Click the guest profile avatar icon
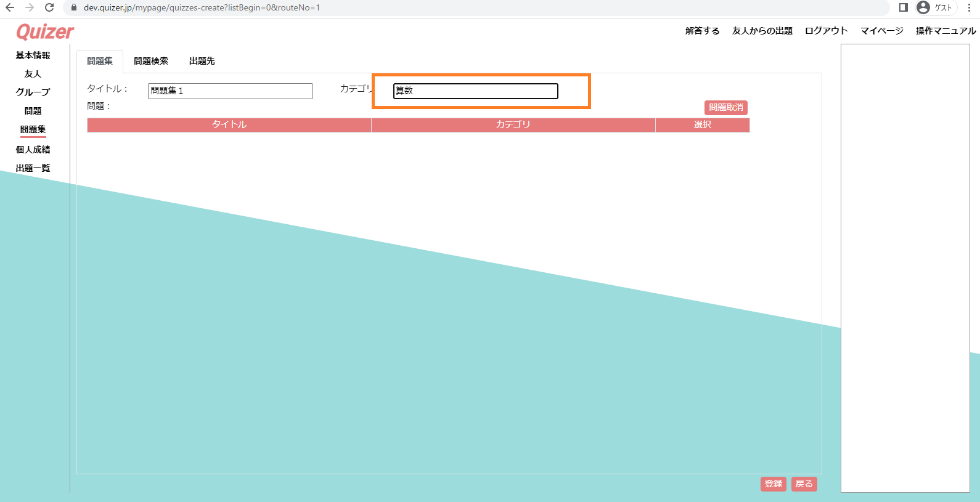Image resolution: width=980 pixels, height=502 pixels. [x=923, y=7]
